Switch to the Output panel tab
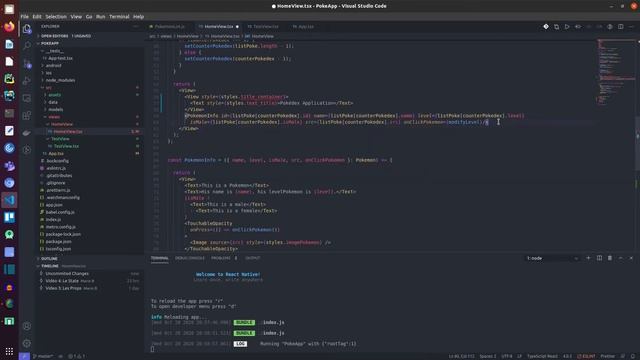 [252, 258]
